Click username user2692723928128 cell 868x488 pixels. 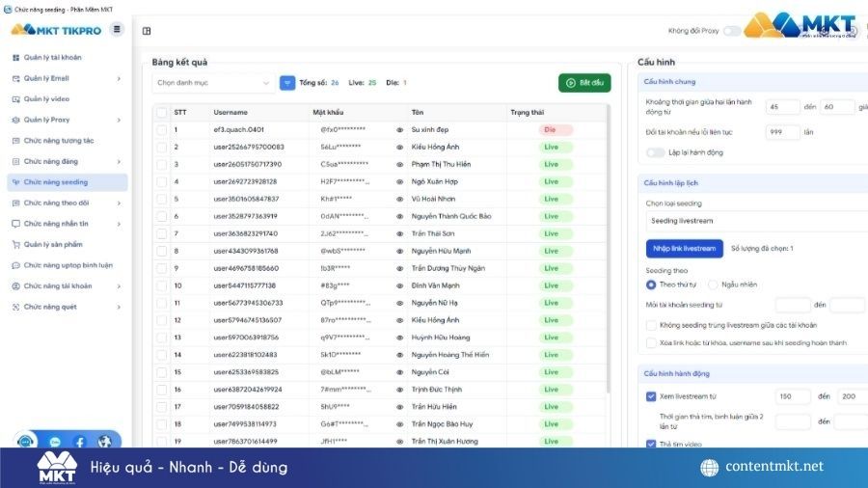pos(245,182)
